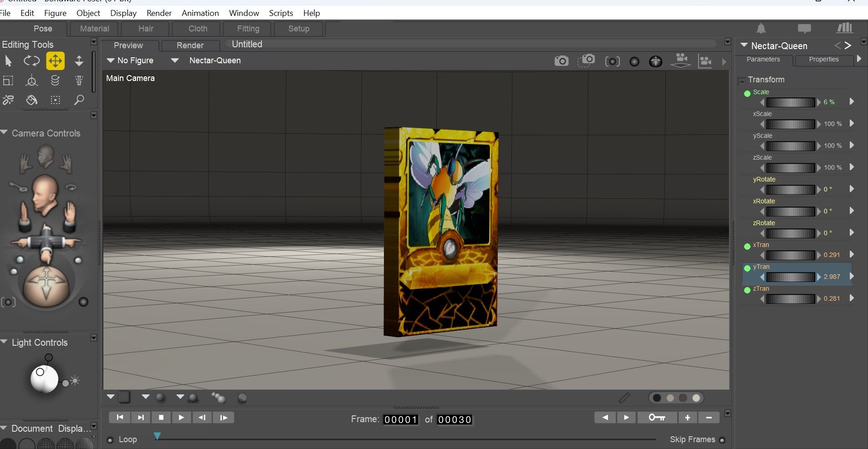Toggle the bracket flyaround icon in Camera Controls
Viewport: 868px width, 449px height.
8,302
